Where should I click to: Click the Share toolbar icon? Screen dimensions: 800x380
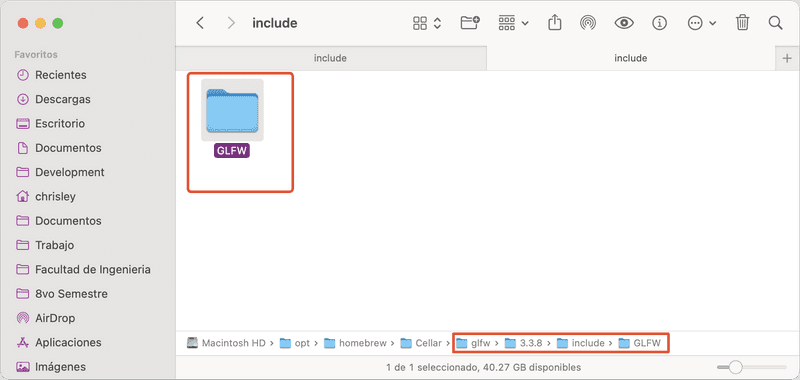[x=555, y=23]
